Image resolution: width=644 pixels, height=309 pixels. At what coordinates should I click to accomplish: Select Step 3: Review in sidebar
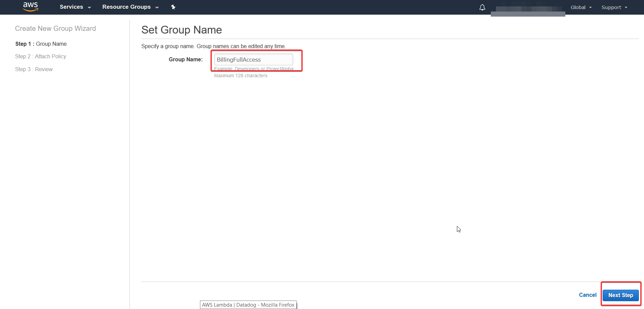coord(34,69)
